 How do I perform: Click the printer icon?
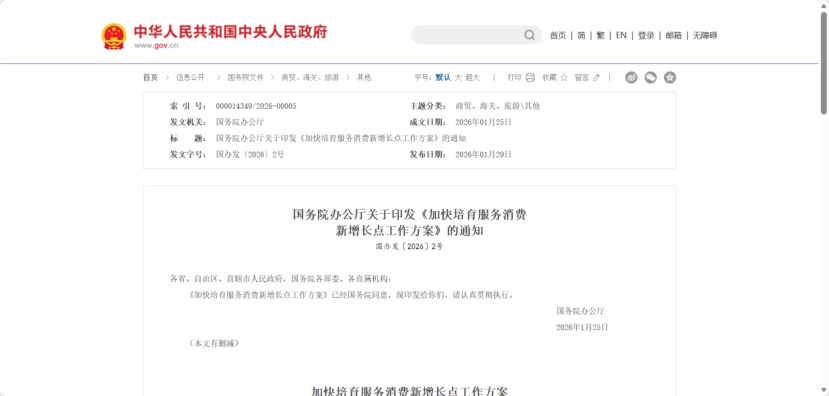click(530, 78)
